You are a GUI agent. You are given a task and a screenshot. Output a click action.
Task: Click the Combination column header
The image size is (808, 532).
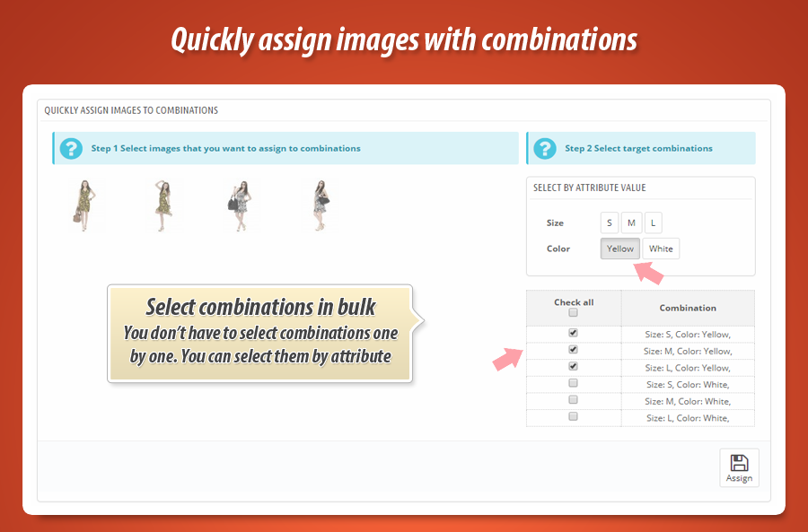(688, 308)
